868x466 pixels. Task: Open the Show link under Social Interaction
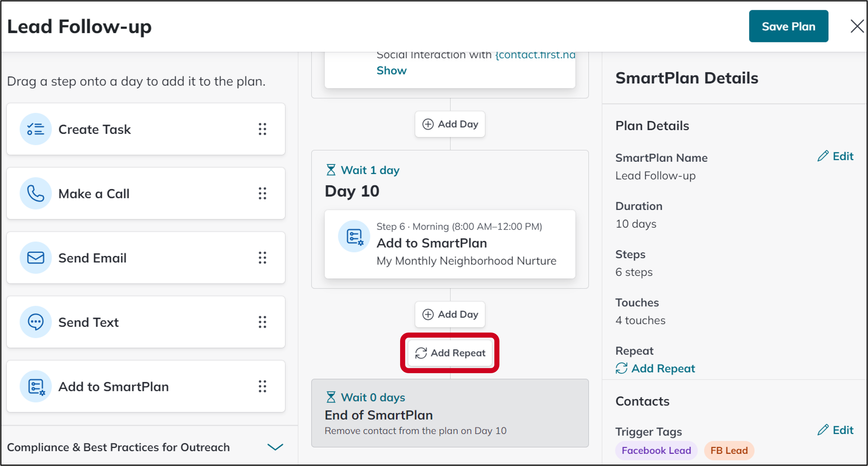pyautogui.click(x=391, y=70)
